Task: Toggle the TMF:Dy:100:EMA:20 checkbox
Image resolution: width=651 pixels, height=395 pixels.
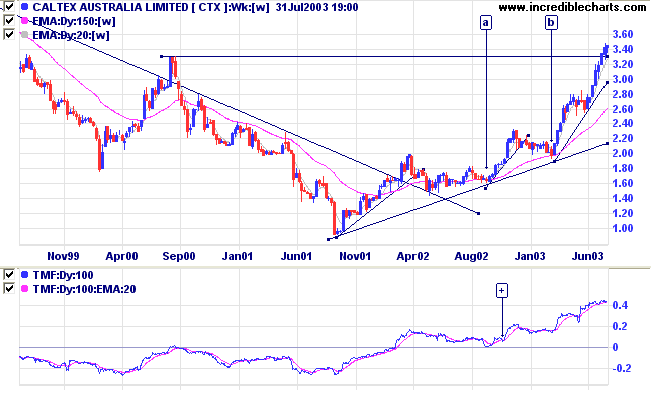Action: [x=9, y=288]
